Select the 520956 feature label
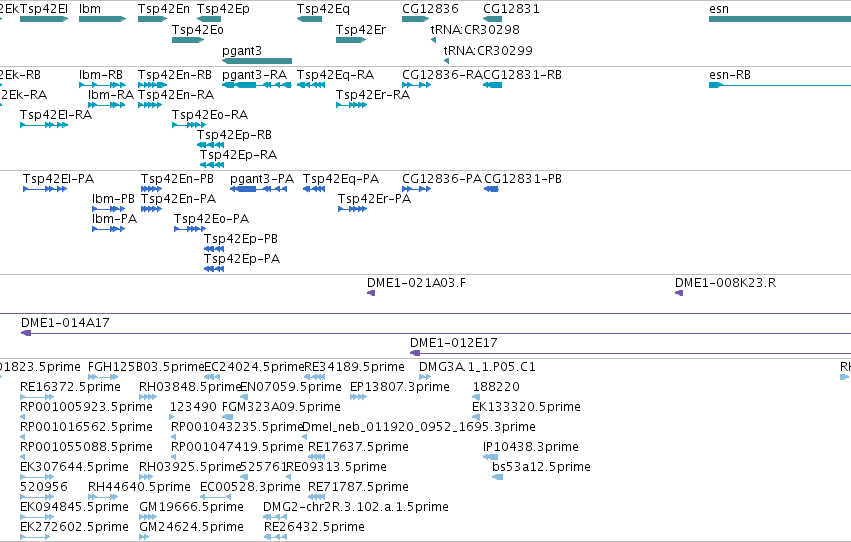Viewport: 851px width, 542px height. [44, 487]
